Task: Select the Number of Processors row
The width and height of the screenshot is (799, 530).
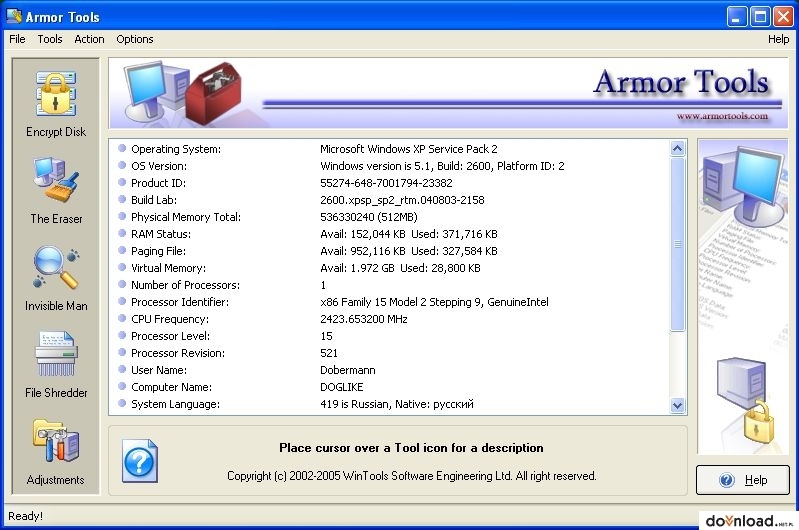Action: [389, 285]
